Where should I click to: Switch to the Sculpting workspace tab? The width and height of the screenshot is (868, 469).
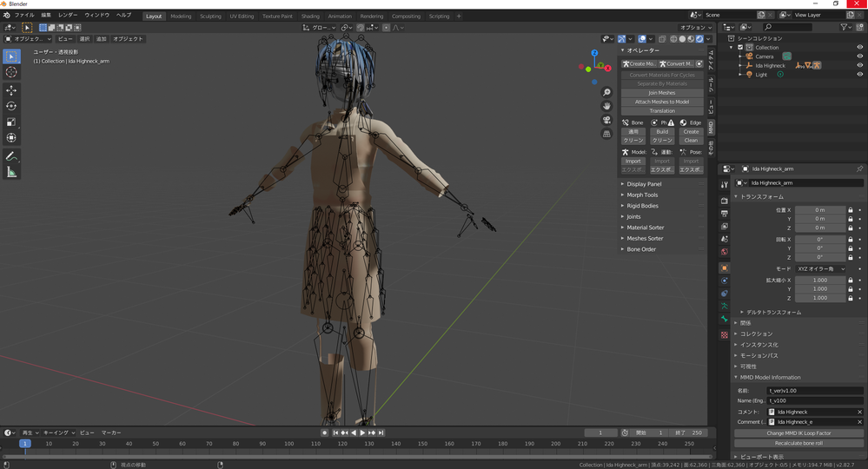click(210, 16)
